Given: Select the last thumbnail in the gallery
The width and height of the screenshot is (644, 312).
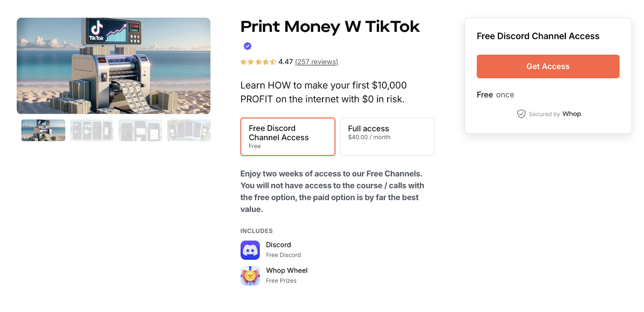Looking at the screenshot, I should click(188, 130).
